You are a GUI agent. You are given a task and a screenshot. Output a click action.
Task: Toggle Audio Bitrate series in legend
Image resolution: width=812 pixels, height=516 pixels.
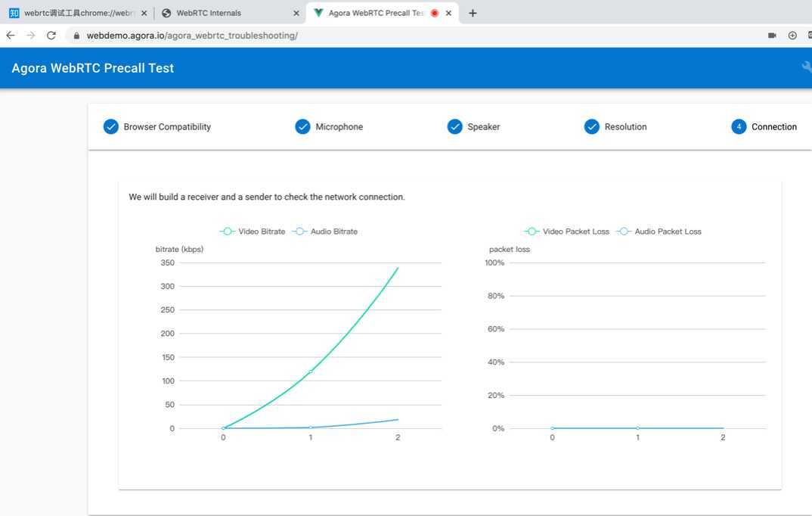coord(324,232)
